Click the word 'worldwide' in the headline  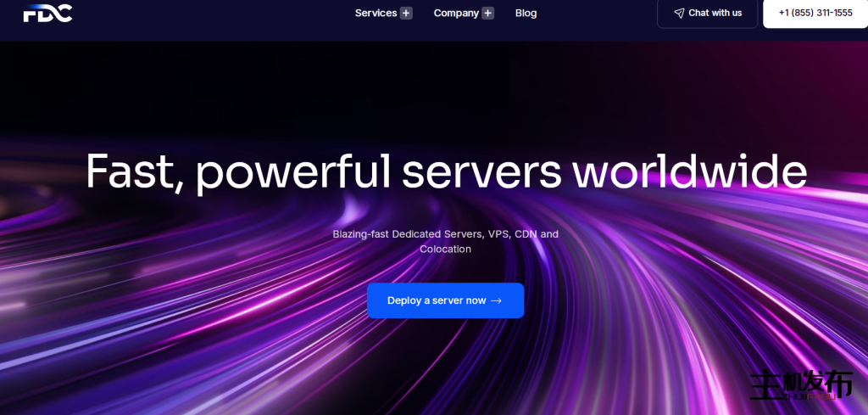pos(689,171)
